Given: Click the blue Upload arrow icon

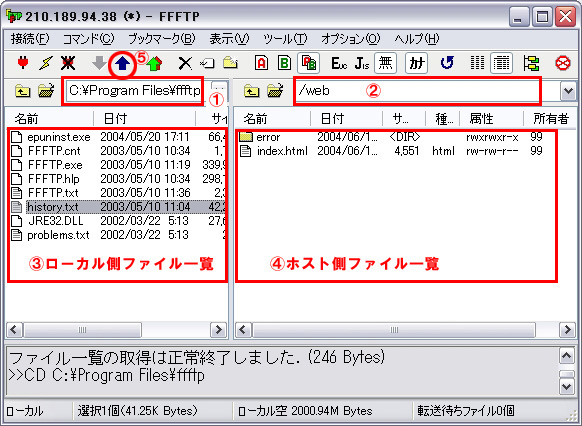Looking at the screenshot, I should point(122,64).
